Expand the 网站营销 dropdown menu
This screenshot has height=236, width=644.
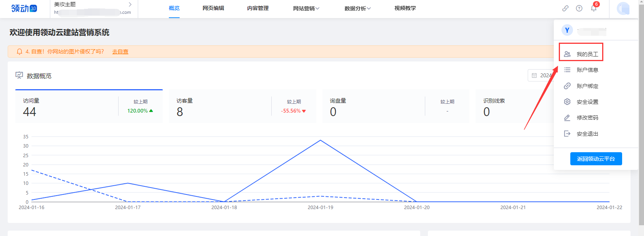306,8
